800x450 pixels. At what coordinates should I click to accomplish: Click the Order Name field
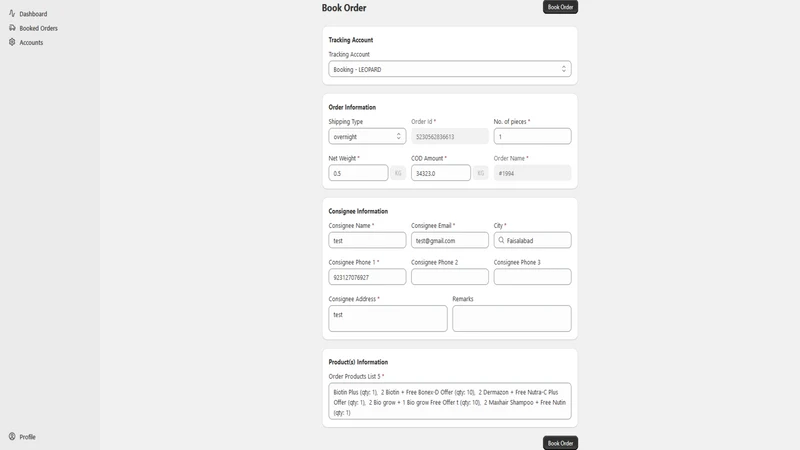(x=532, y=173)
